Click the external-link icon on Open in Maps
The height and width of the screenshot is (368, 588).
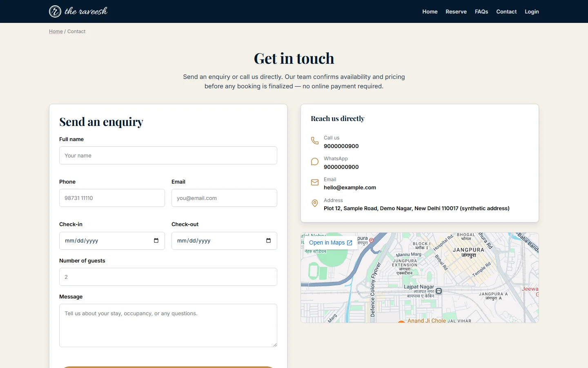tap(350, 243)
